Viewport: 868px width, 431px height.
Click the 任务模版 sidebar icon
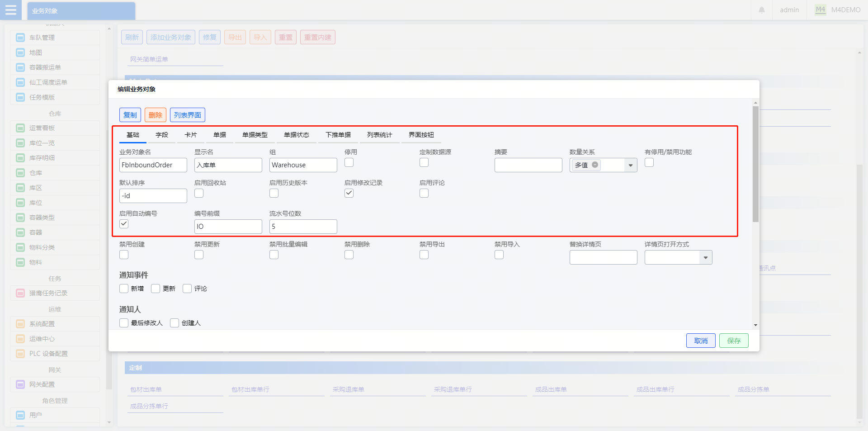tap(20, 97)
